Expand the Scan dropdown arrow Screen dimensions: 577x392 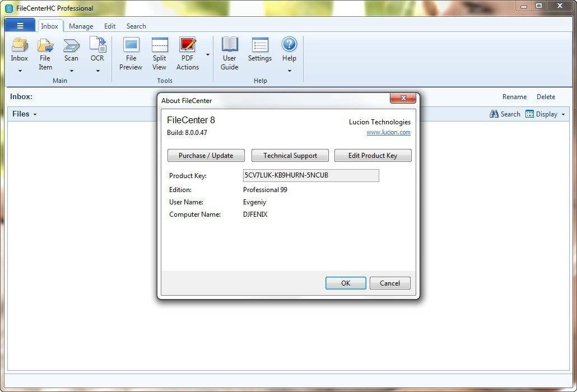point(71,71)
